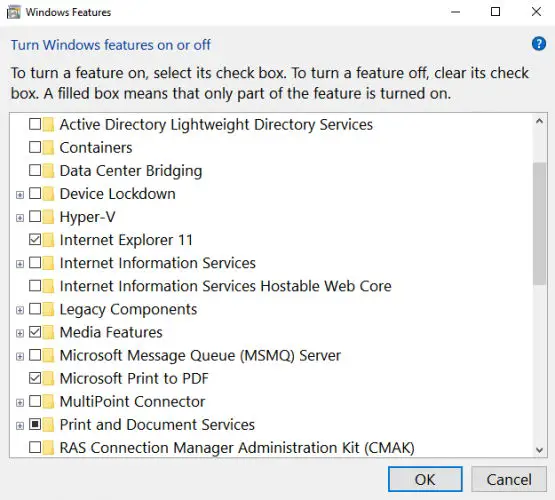Screen dimensions: 555x500
Task: Click the Data Center Bridging folder icon
Action: click(x=48, y=171)
